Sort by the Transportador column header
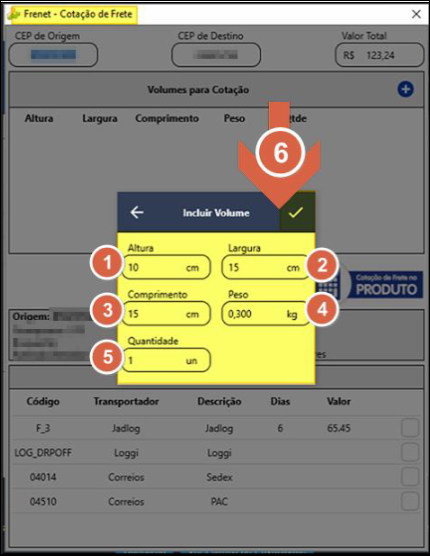The width and height of the screenshot is (430, 556). tap(126, 401)
